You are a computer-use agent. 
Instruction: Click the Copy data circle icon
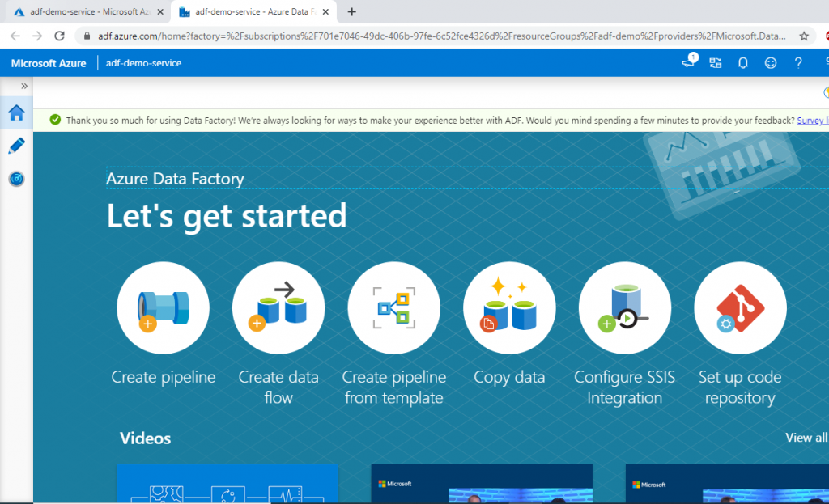509,308
